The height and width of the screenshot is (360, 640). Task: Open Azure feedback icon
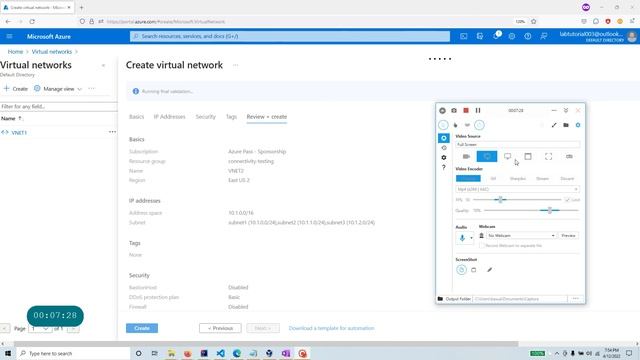tap(544, 36)
